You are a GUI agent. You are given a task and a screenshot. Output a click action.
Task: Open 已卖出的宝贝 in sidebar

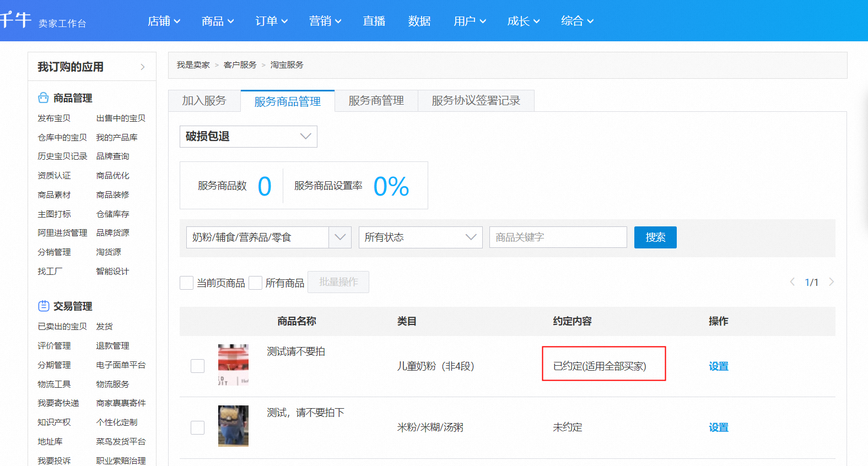pos(62,327)
